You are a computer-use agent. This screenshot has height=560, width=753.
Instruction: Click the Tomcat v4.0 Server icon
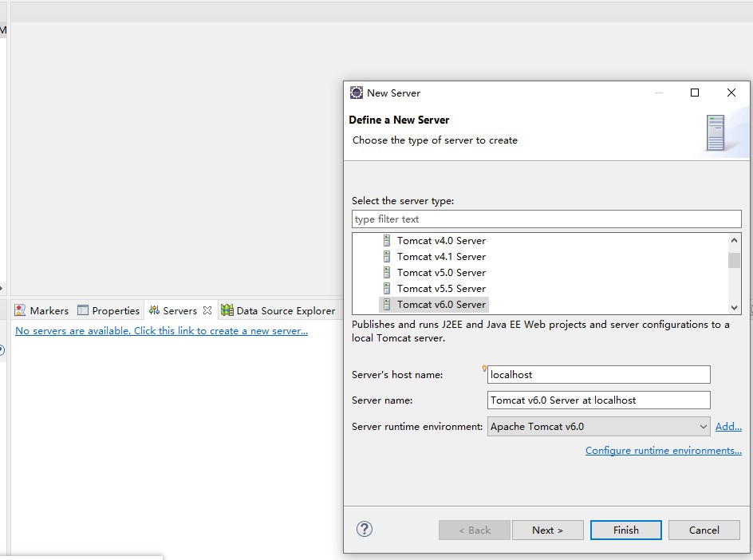pyautogui.click(x=387, y=240)
